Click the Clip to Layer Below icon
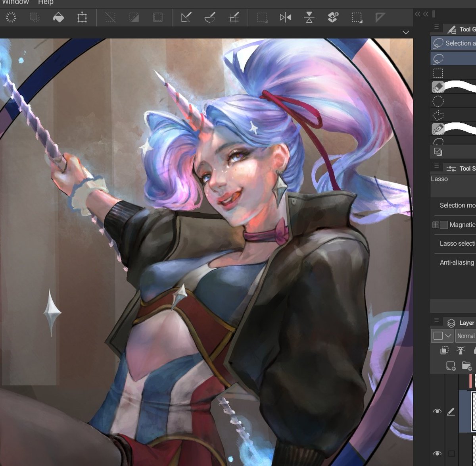Screen dimensions: 476x466 click(444, 350)
